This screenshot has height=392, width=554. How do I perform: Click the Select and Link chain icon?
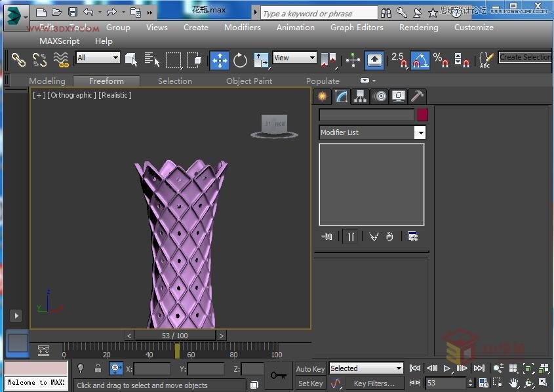click(x=18, y=60)
